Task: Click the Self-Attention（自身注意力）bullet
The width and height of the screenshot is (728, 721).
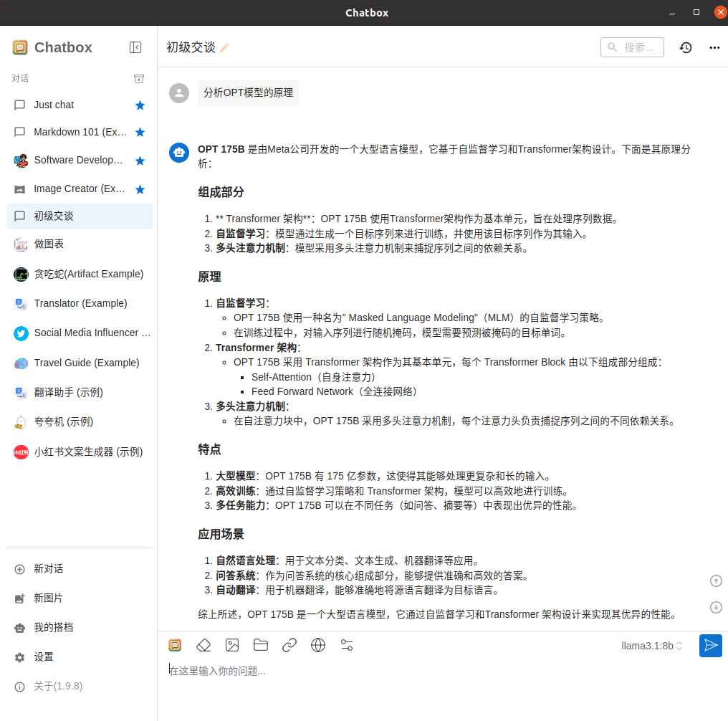Action: [x=315, y=377]
